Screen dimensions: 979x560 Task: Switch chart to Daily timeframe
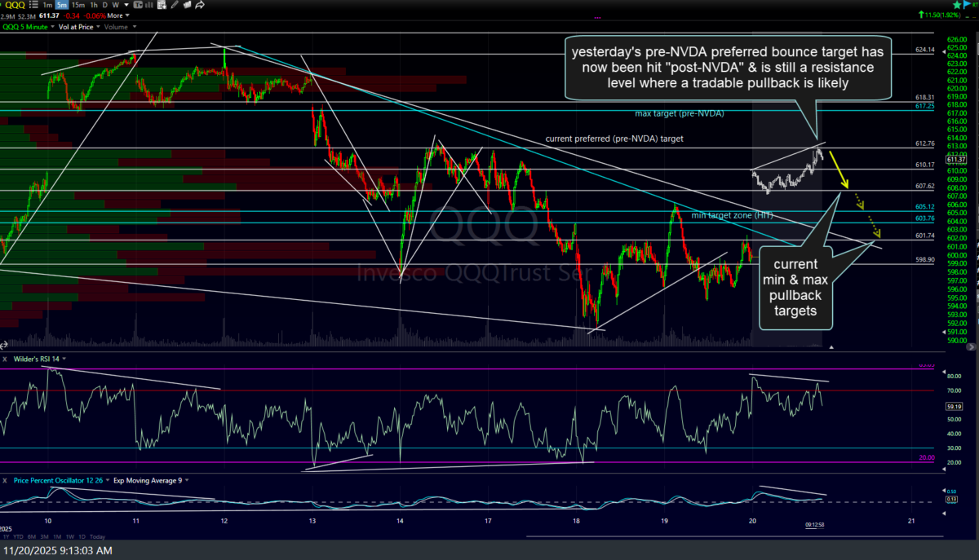click(x=104, y=5)
